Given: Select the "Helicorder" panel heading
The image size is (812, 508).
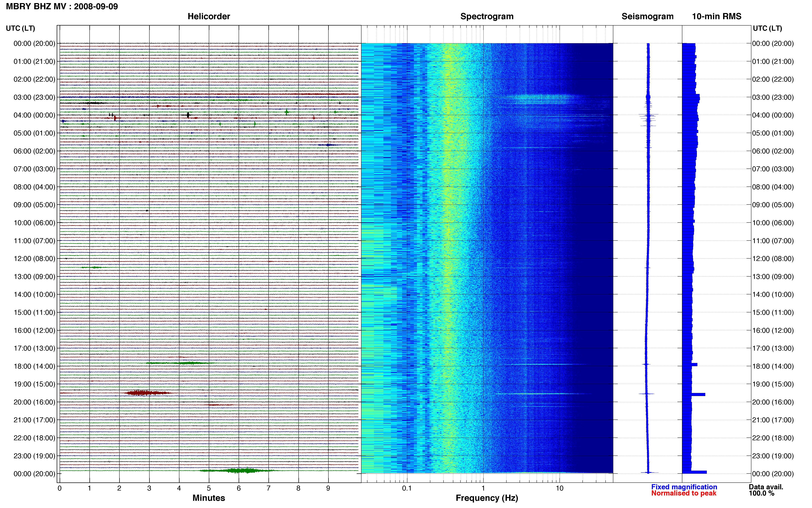Looking at the screenshot, I should click(x=209, y=16).
